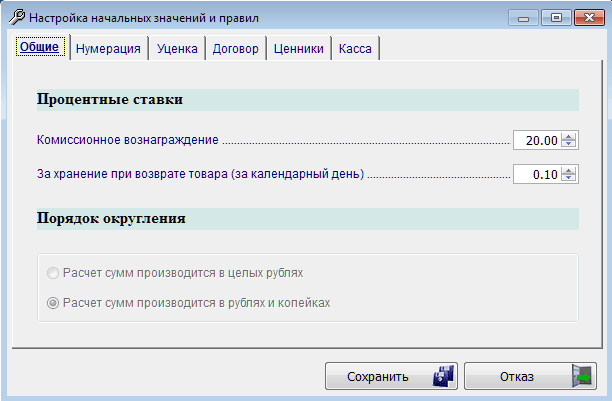Click the Отказ button
This screenshot has height=401, width=612.
tap(530, 376)
